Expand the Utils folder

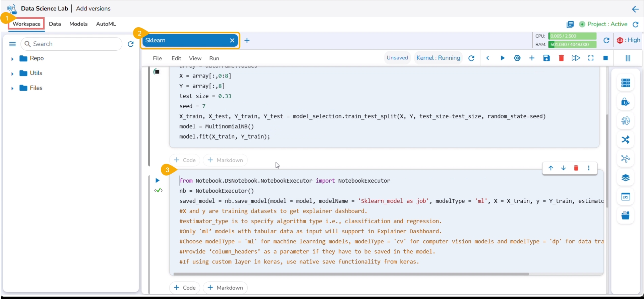coord(12,73)
